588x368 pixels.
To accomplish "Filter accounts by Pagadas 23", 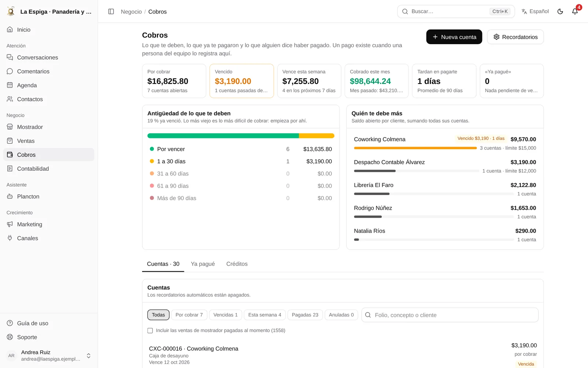I will tap(305, 315).
